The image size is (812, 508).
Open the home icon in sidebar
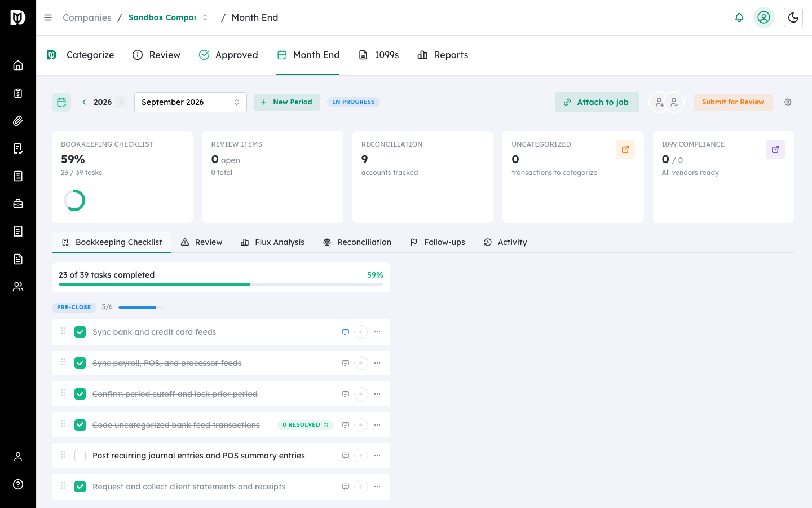click(18, 65)
